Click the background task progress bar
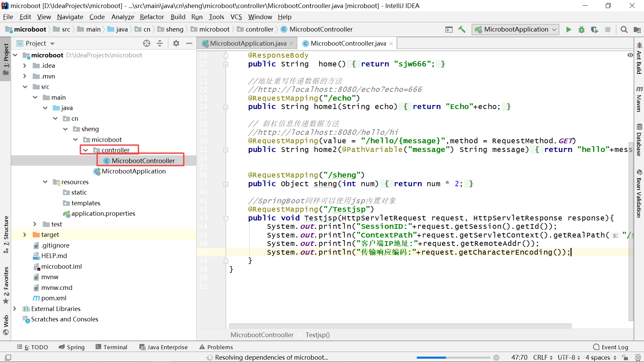Viewport: 644px width, 362px height. tap(453, 358)
